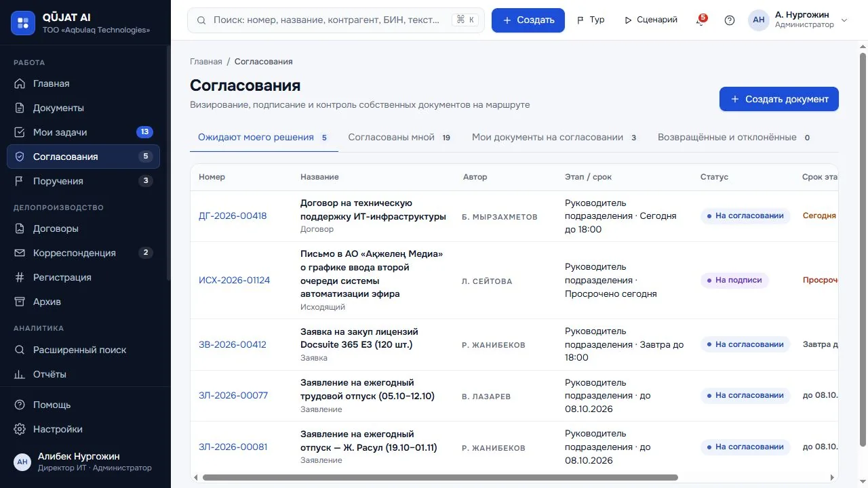Open Поручения in the sidebar
868x488 pixels.
[83, 181]
